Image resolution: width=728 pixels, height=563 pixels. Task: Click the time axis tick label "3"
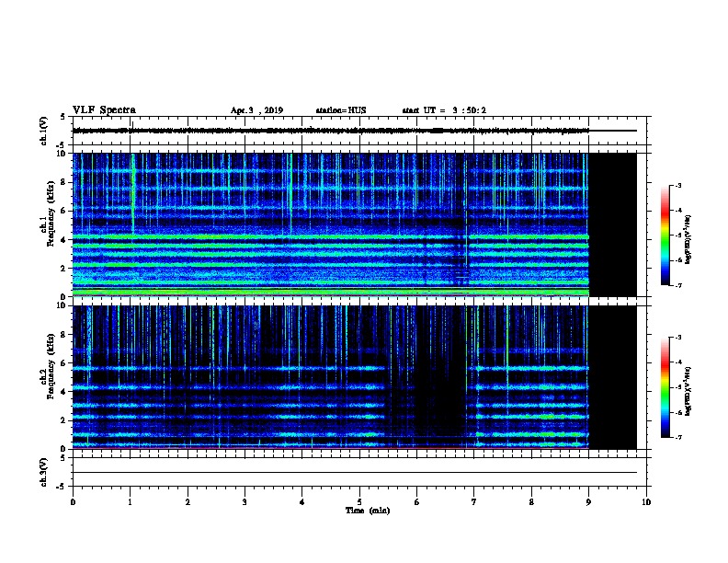pos(245,502)
